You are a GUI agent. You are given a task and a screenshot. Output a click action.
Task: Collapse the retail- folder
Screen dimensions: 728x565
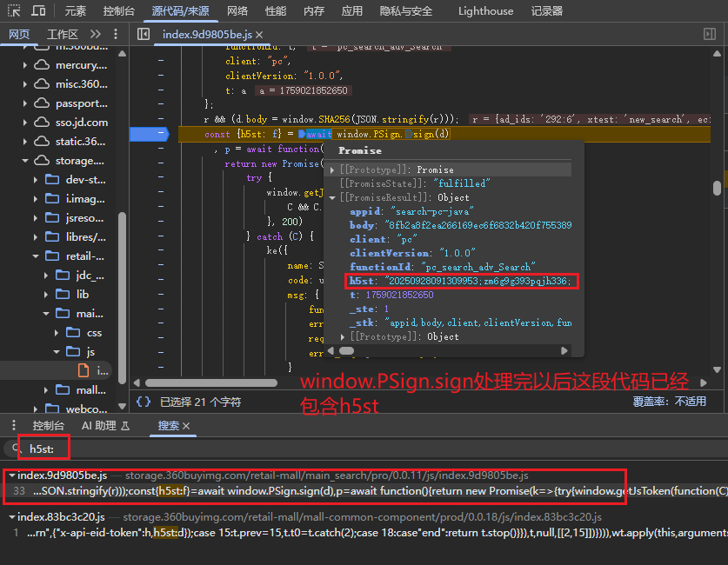pyautogui.click(x=36, y=256)
